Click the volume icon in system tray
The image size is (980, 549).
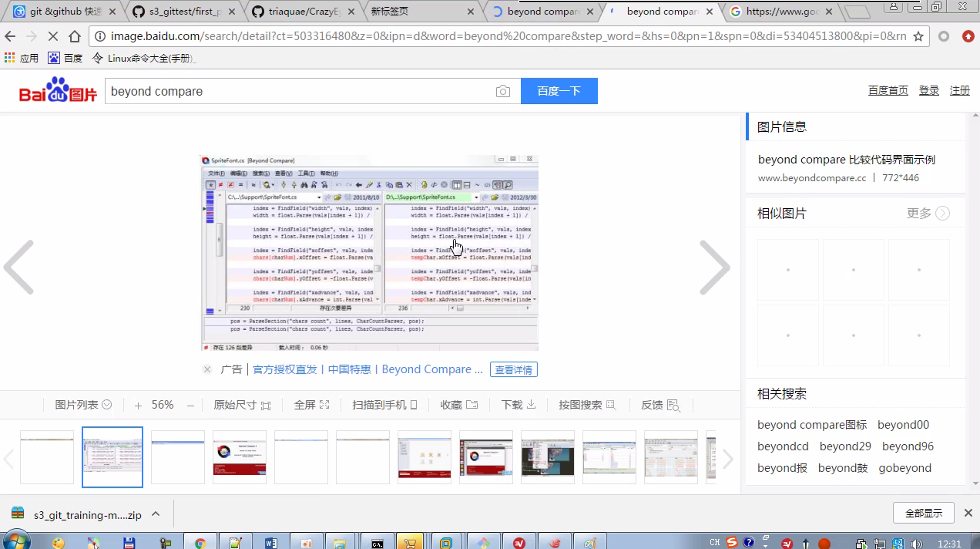tap(918, 544)
